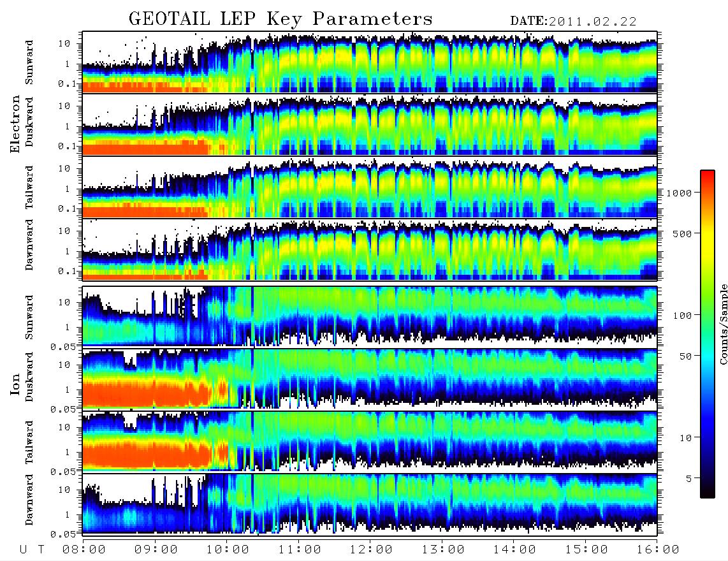The height and width of the screenshot is (561, 728).
Task: Click the '14:00' time axis label
Action: 514,550
